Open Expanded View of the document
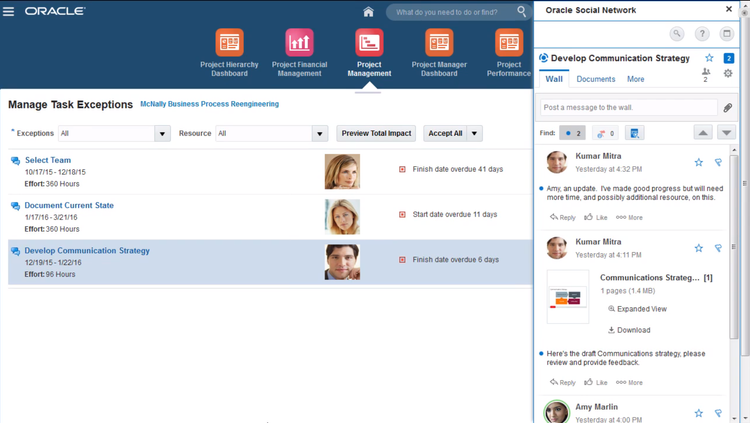750x423 pixels. (x=637, y=309)
